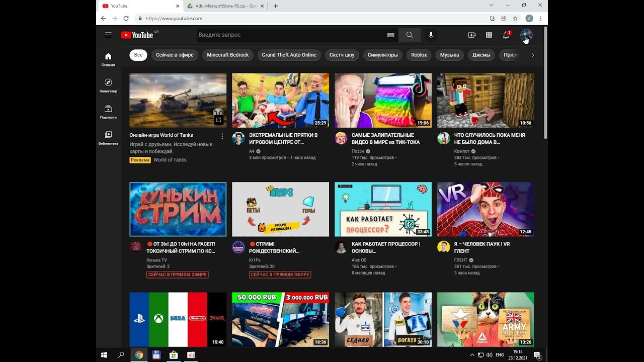Open the video ЭКСТРЕМАЛЬНЫЕ ПРЯТКИ title
The image size is (644, 362).
pos(283,138)
